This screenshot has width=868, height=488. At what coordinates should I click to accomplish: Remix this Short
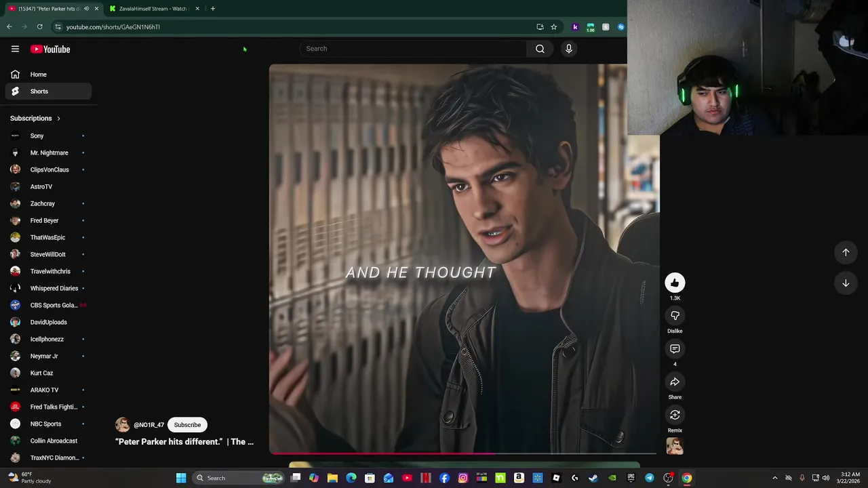coord(675,415)
